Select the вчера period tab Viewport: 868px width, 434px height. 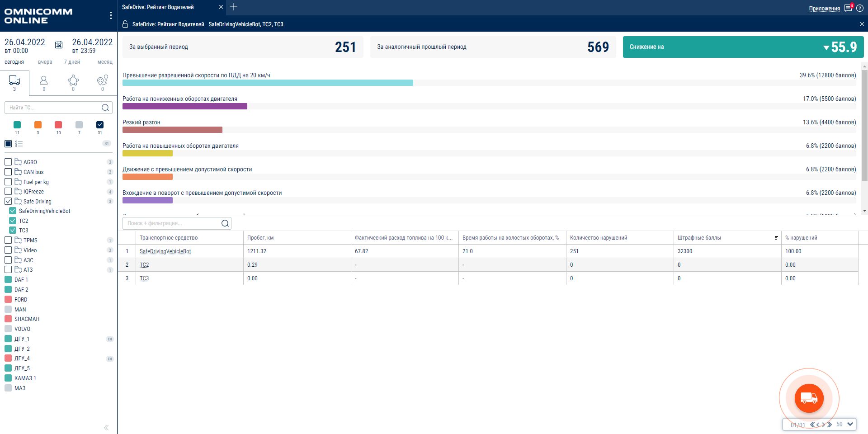[45, 62]
